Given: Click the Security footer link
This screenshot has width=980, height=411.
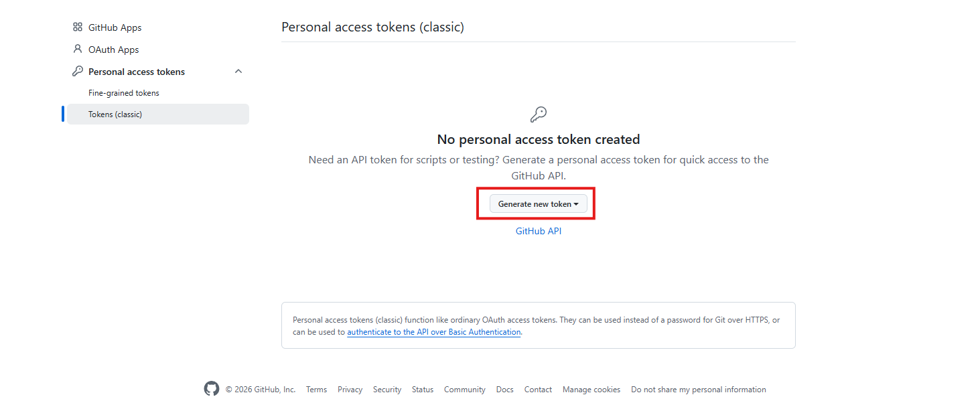Looking at the screenshot, I should point(387,389).
